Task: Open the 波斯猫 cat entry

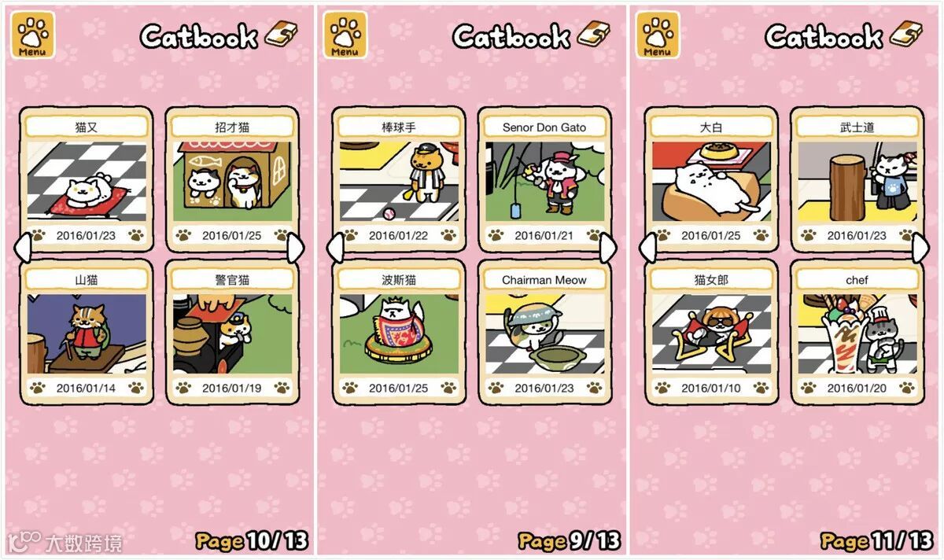Action: [x=398, y=333]
